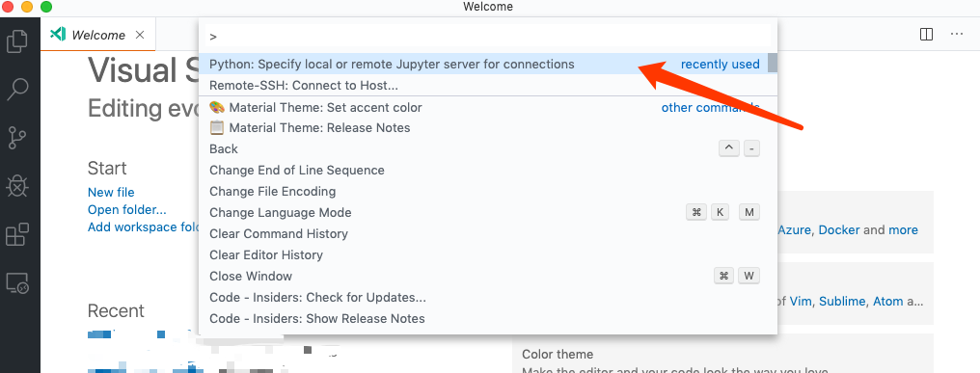The height and width of the screenshot is (373, 980).
Task: Click the Color theme heading
Action: [558, 355]
